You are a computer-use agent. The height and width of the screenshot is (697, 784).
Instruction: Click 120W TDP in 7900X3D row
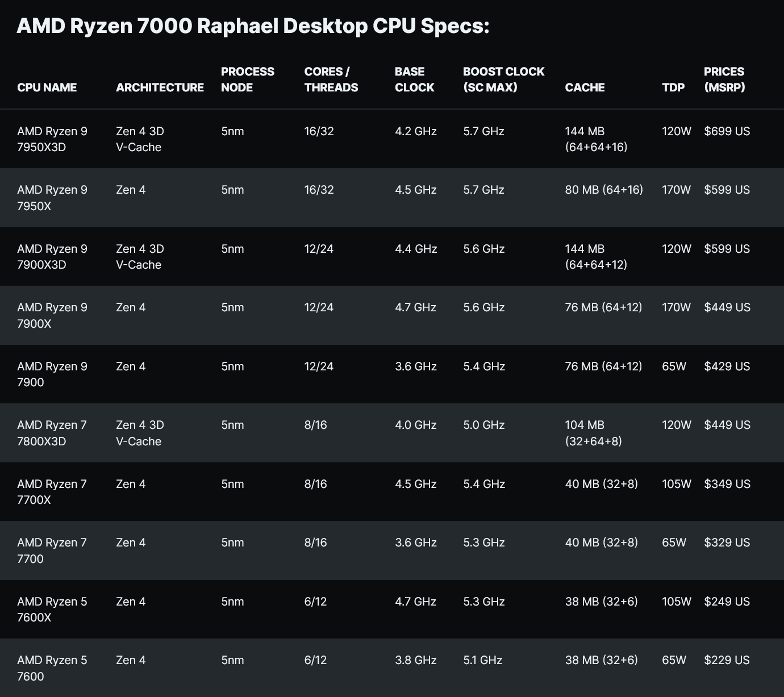coord(677,249)
